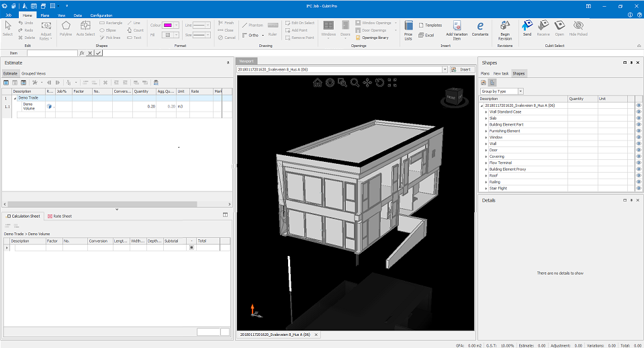Click the magenta Colour swatch

tap(168, 25)
